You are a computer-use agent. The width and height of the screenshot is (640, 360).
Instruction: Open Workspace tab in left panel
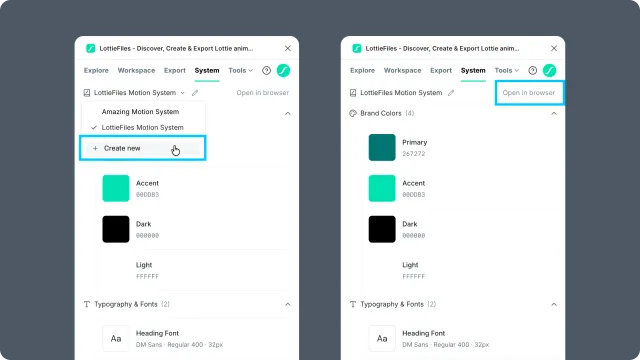136,70
